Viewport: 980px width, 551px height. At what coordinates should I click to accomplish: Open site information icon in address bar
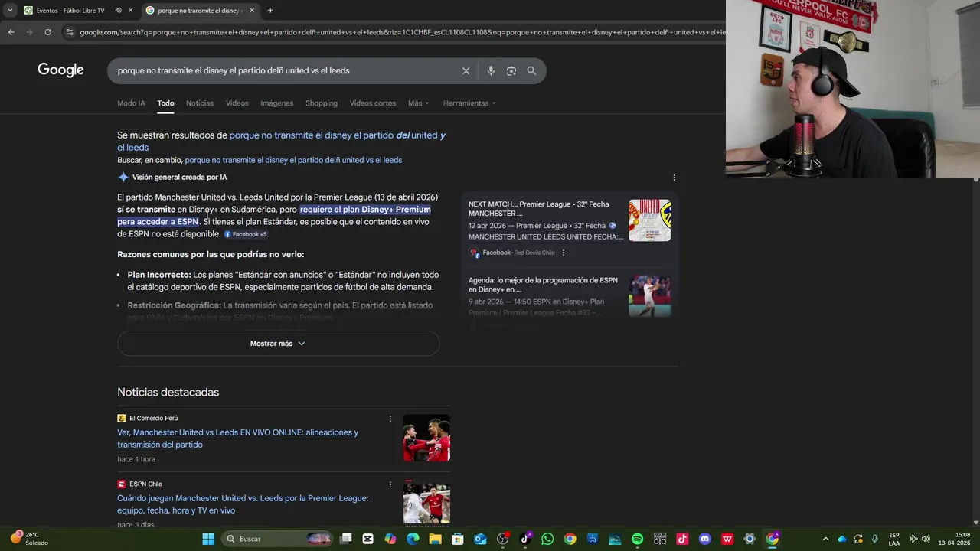[x=70, y=32]
